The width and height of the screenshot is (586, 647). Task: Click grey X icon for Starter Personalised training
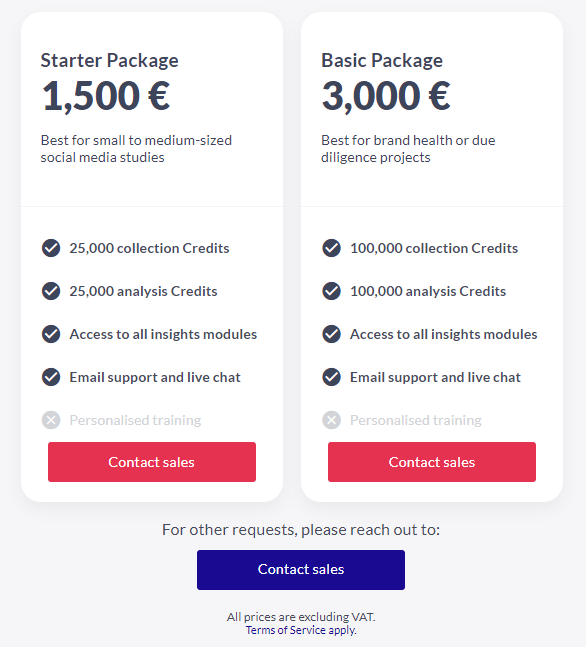point(51,420)
